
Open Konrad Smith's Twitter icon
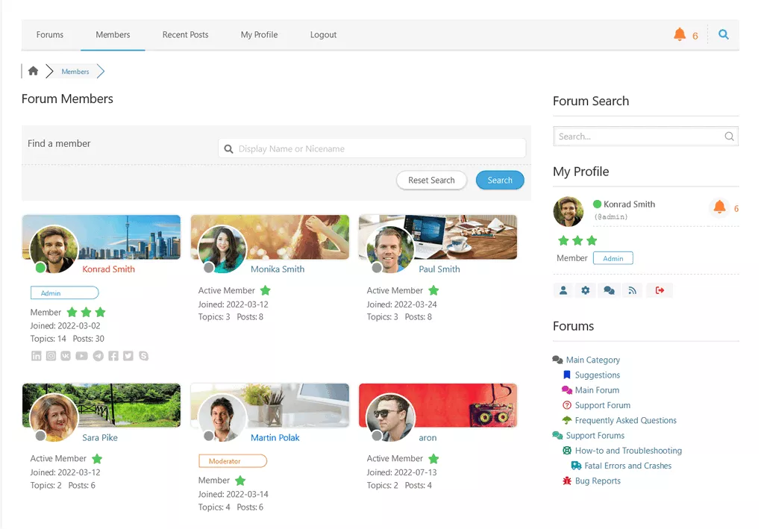[128, 356]
